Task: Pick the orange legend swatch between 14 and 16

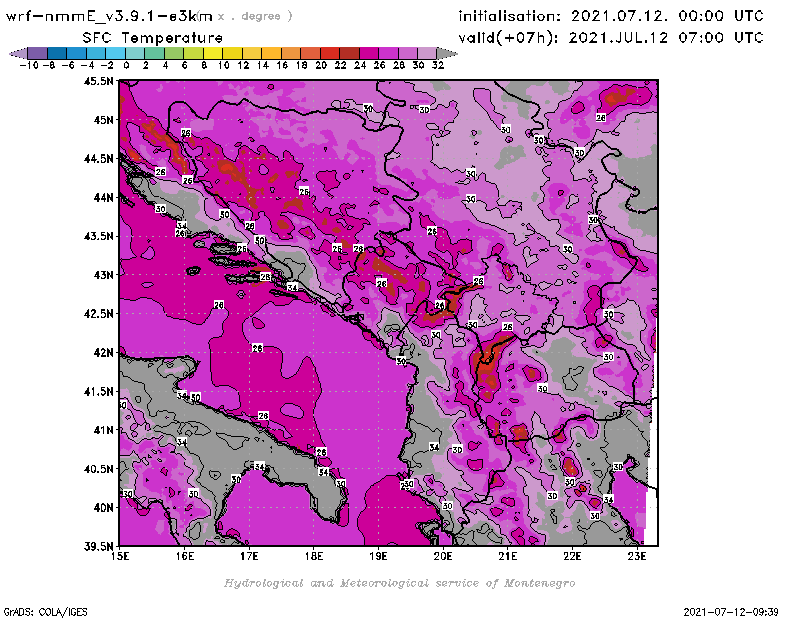Action: point(271,53)
